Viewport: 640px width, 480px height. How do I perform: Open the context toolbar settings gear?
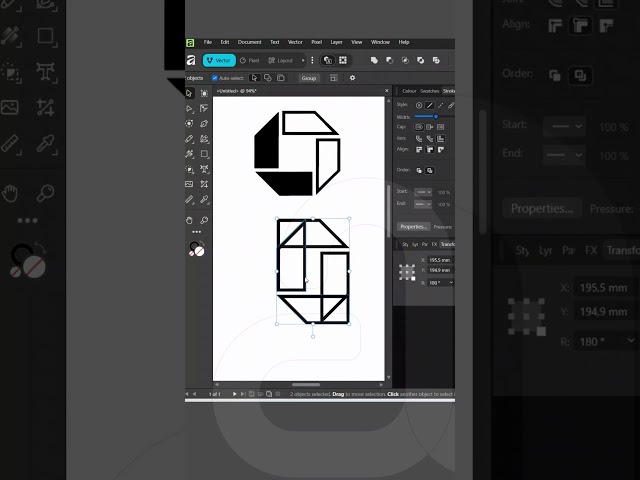point(352,78)
